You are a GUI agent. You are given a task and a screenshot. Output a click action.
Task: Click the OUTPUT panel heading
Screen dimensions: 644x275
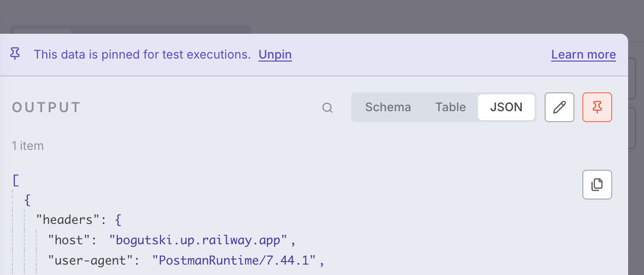pyautogui.click(x=46, y=108)
